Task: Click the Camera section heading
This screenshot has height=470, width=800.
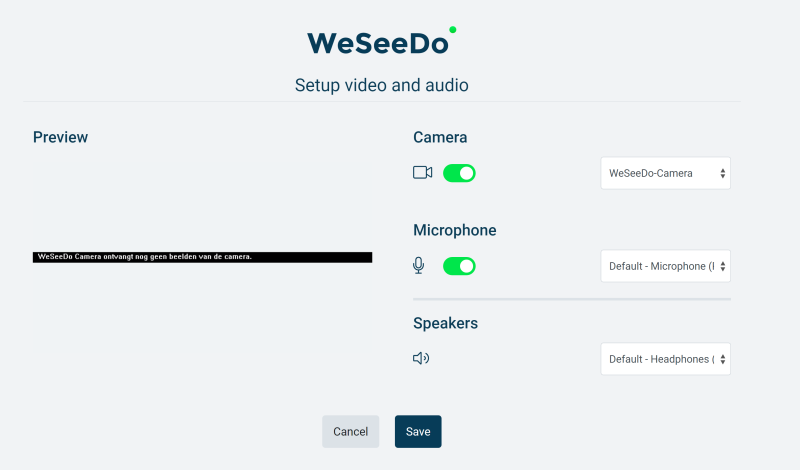Action: coord(440,137)
